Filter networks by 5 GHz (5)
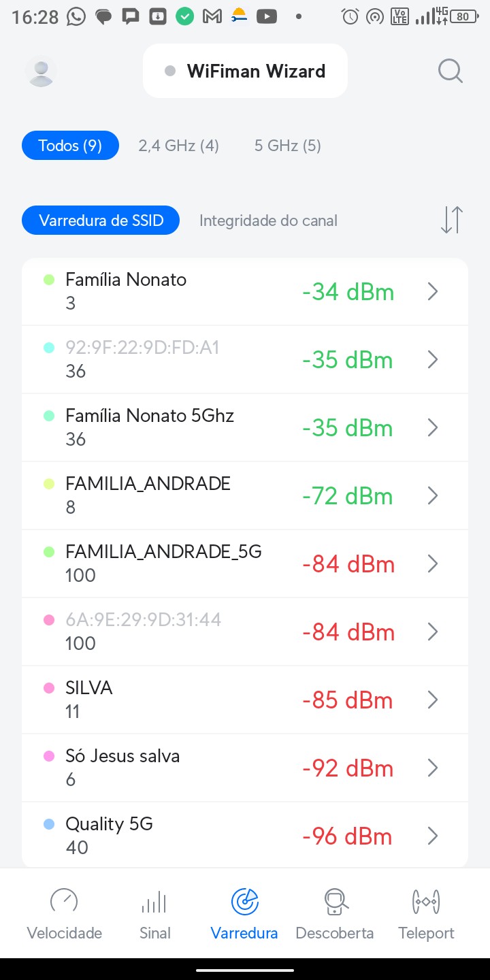 point(288,146)
